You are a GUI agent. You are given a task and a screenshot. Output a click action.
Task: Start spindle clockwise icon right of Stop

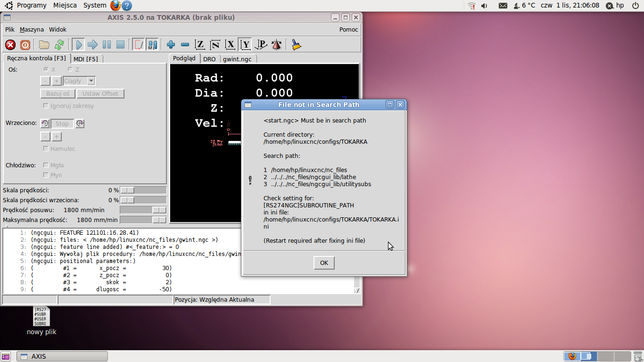pyautogui.click(x=80, y=123)
